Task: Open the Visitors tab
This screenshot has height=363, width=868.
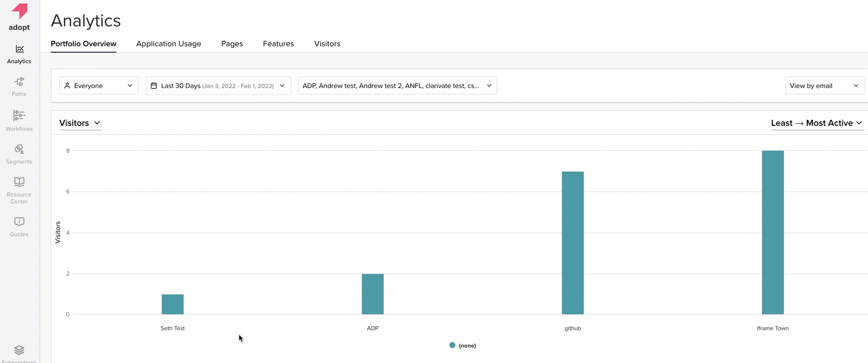Action: [327, 44]
